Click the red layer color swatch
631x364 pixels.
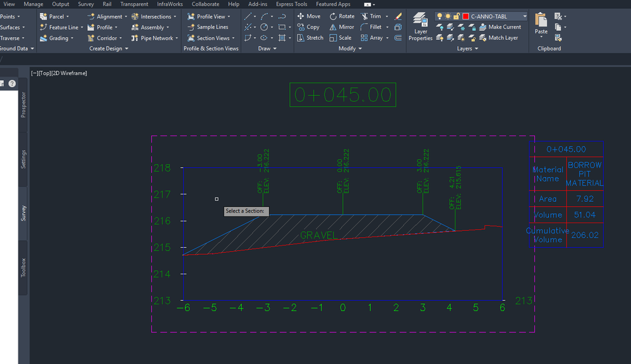466,16
